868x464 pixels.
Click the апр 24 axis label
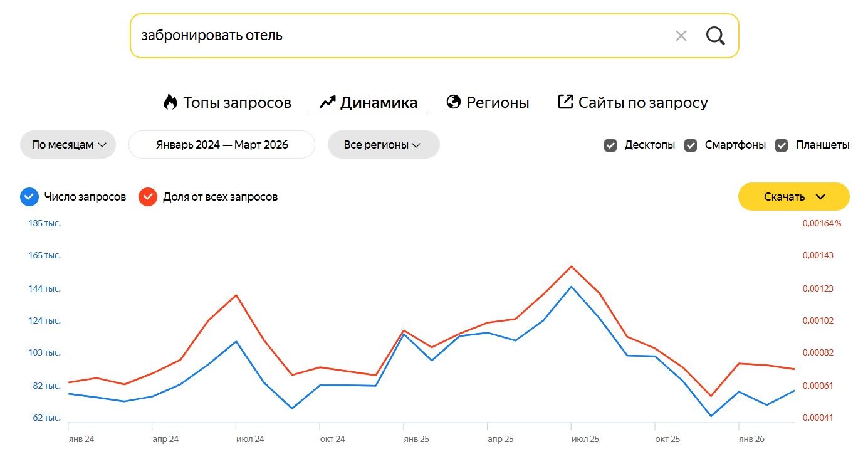tap(165, 439)
